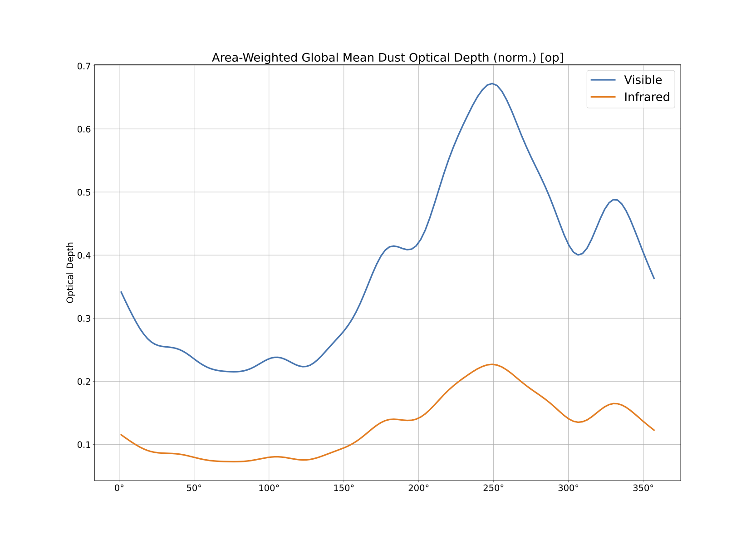
Task: Click the Visible curve's highest peak near 250°
Action: tap(492, 83)
